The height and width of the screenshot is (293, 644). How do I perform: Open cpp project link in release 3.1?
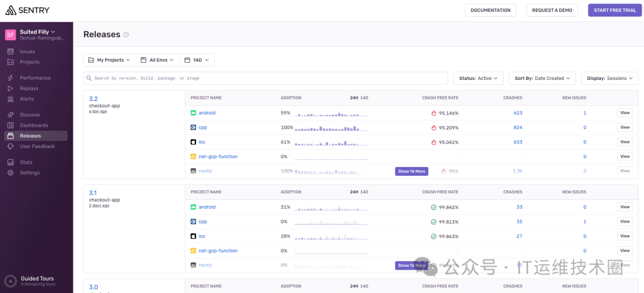click(203, 221)
